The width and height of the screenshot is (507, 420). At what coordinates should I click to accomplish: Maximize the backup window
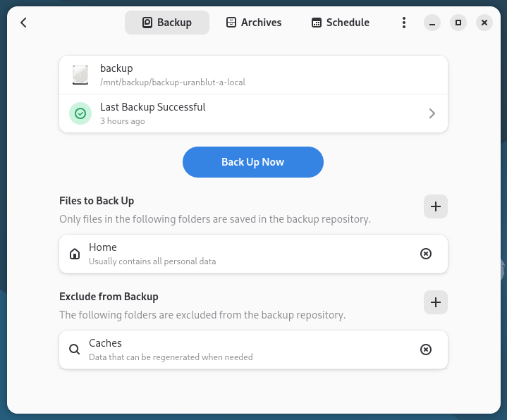[458, 23]
